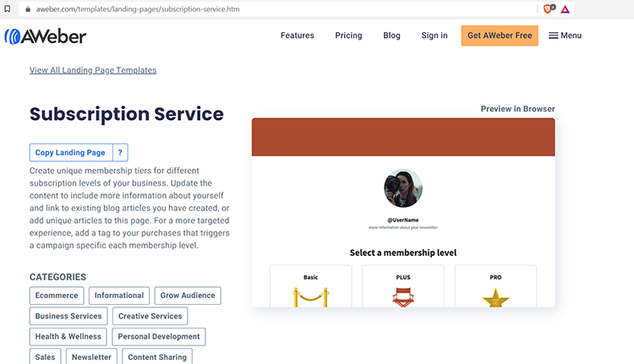This screenshot has height=364, width=634.
Task: Open the hamburger Menu
Action: pos(565,35)
